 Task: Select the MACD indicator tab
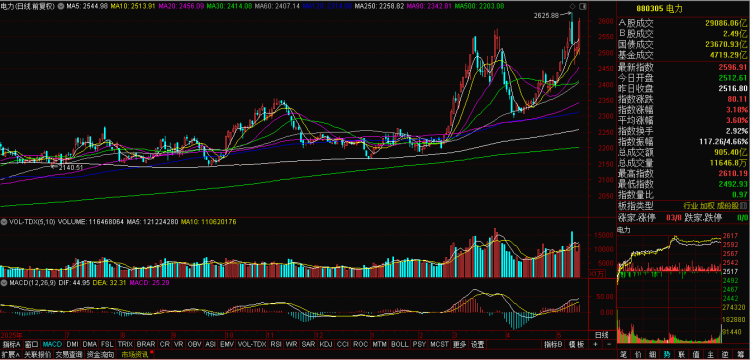(52, 344)
